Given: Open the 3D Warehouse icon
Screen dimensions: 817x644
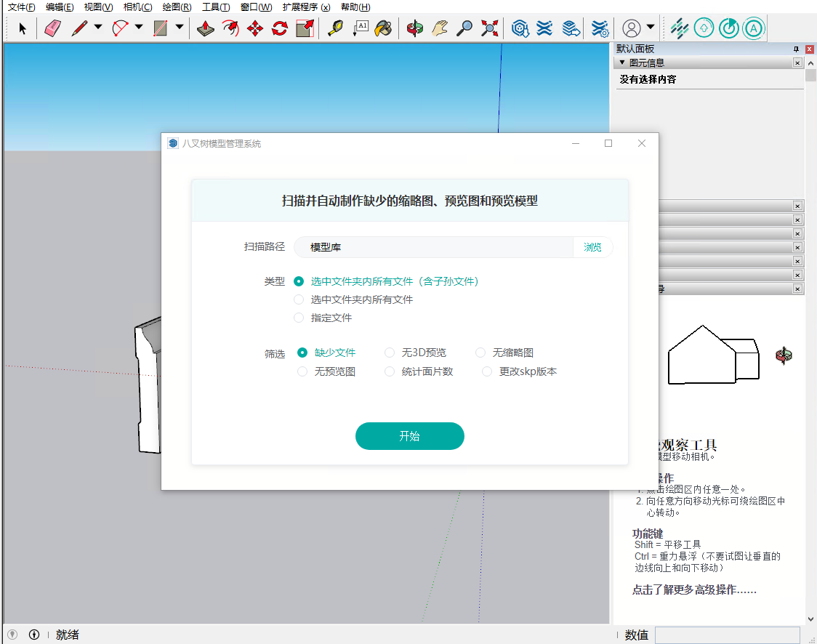Looking at the screenshot, I should (x=520, y=28).
